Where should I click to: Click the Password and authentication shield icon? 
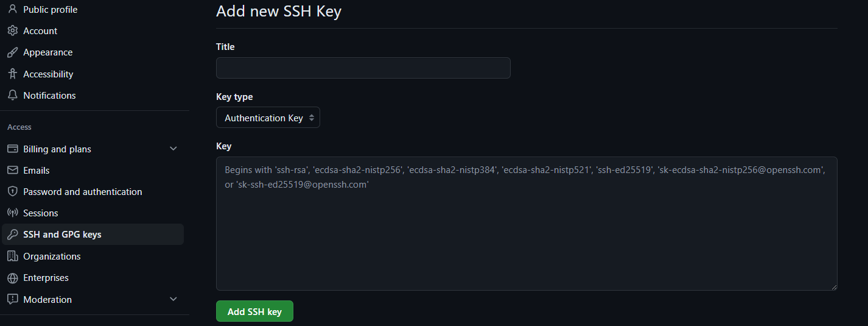point(12,192)
